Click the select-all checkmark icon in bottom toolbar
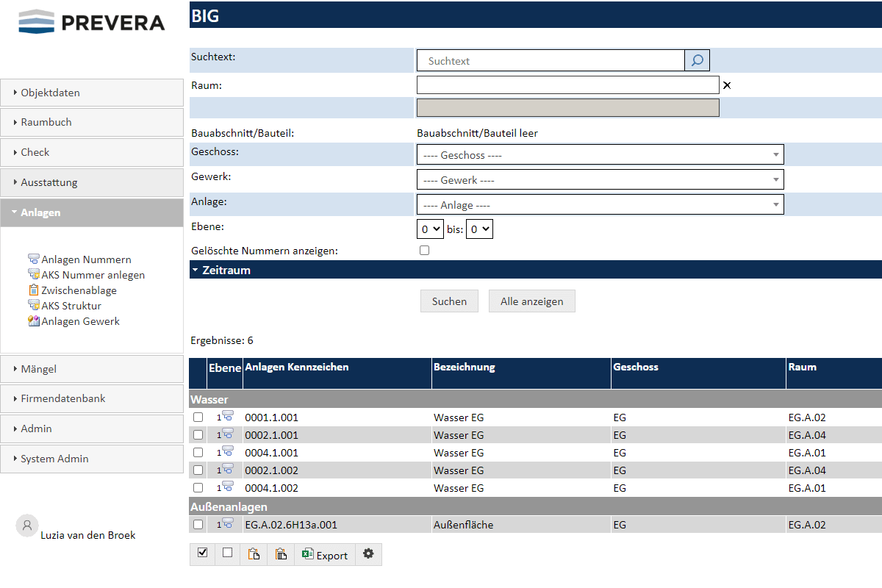The width and height of the screenshot is (882, 588). pyautogui.click(x=203, y=553)
